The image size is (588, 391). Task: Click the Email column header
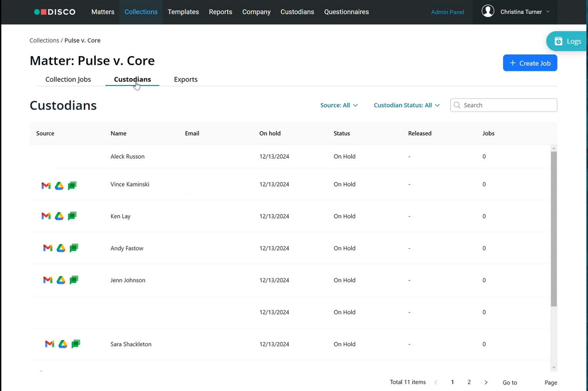(x=192, y=133)
